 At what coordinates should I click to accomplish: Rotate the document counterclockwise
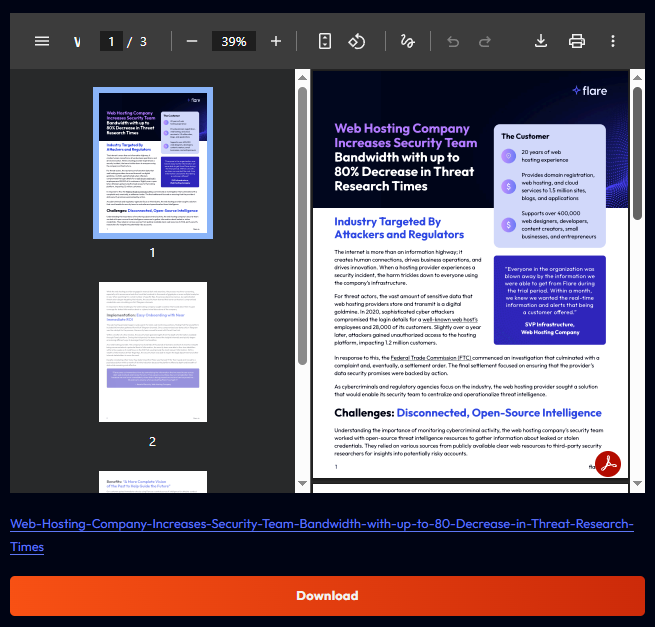[357, 41]
